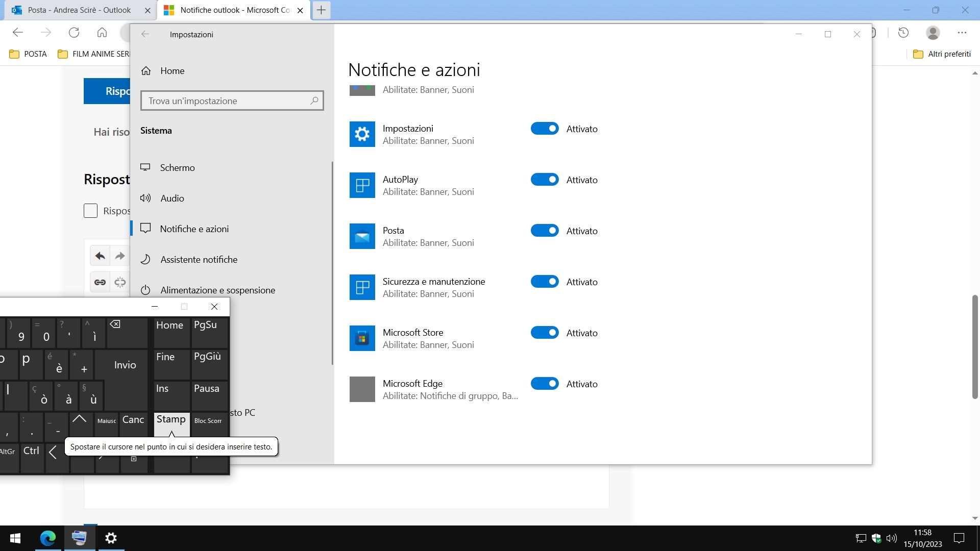Toggle Posta notifications off
Viewport: 980px width, 551px height.
tap(545, 231)
